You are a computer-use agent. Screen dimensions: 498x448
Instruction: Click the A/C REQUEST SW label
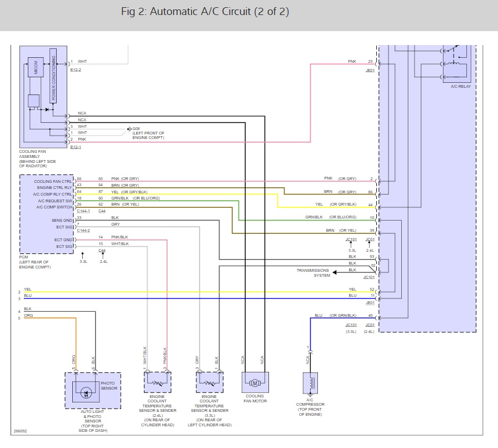(55, 201)
